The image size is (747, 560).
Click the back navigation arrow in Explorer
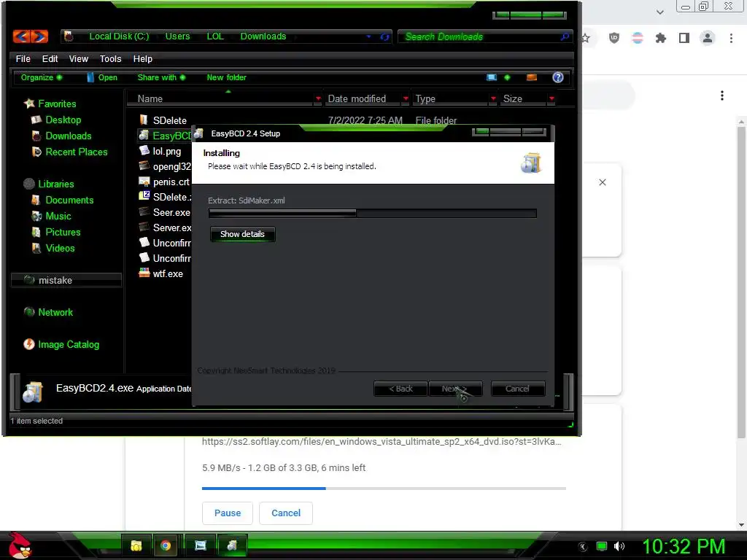tap(21, 36)
